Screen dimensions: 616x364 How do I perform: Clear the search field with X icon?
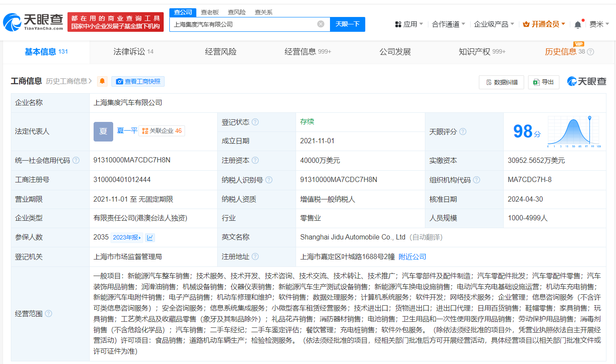[x=321, y=24]
